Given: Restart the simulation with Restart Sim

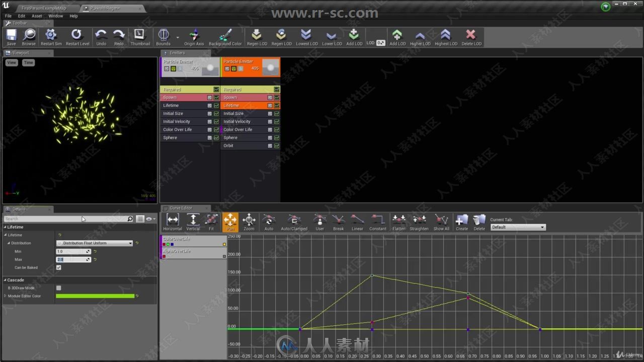Looking at the screenshot, I should (x=51, y=37).
